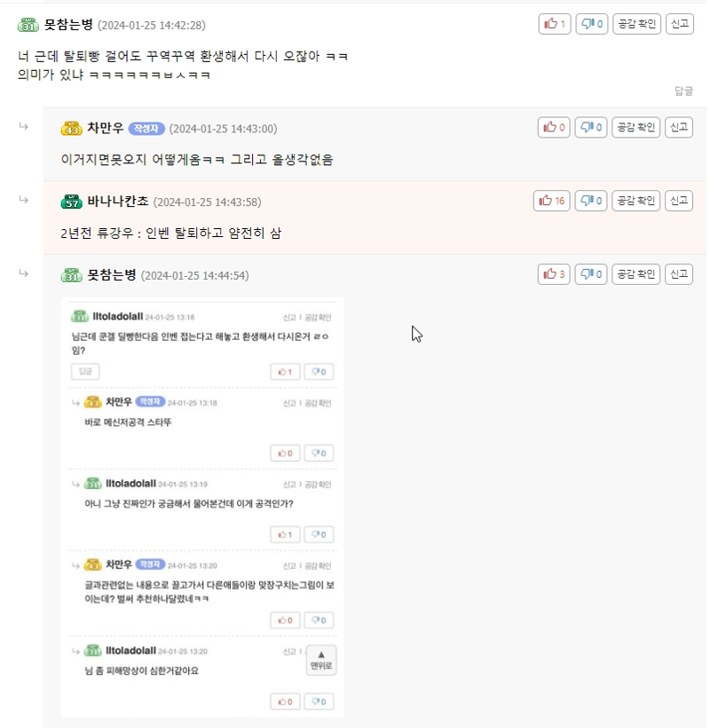Click thumbs-down on 바나나칸초's comment

[591, 201]
